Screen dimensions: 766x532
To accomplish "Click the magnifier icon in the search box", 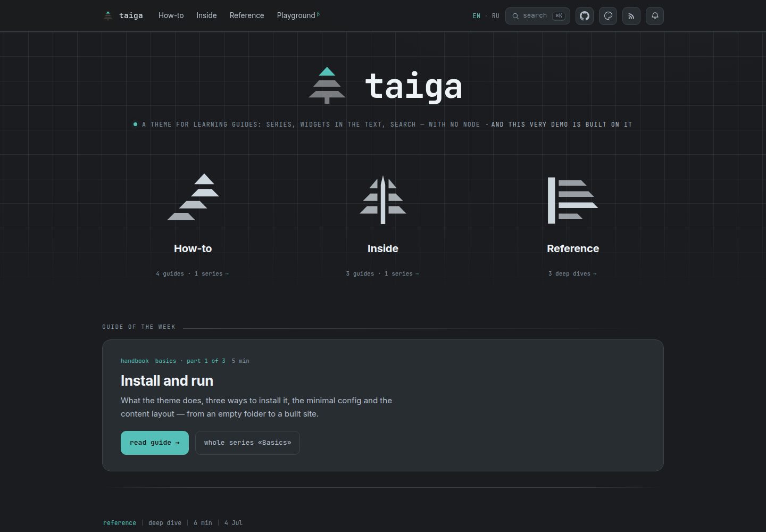I will pos(515,16).
